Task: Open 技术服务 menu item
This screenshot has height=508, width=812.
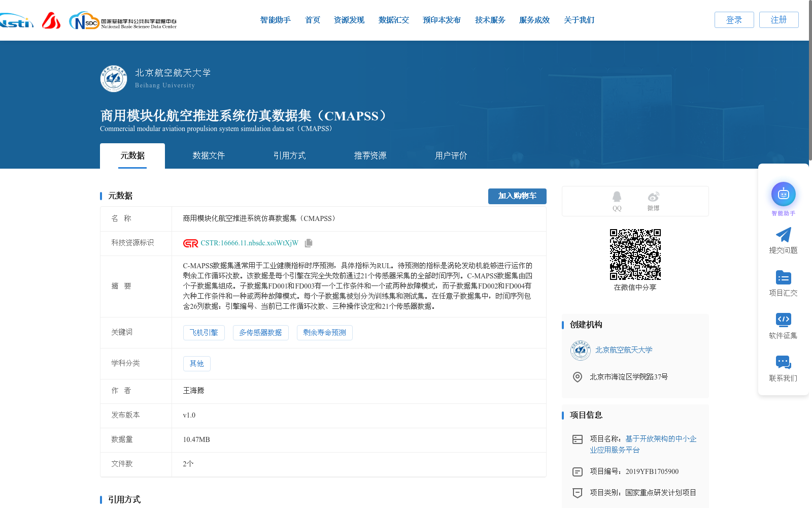Action: (x=490, y=20)
